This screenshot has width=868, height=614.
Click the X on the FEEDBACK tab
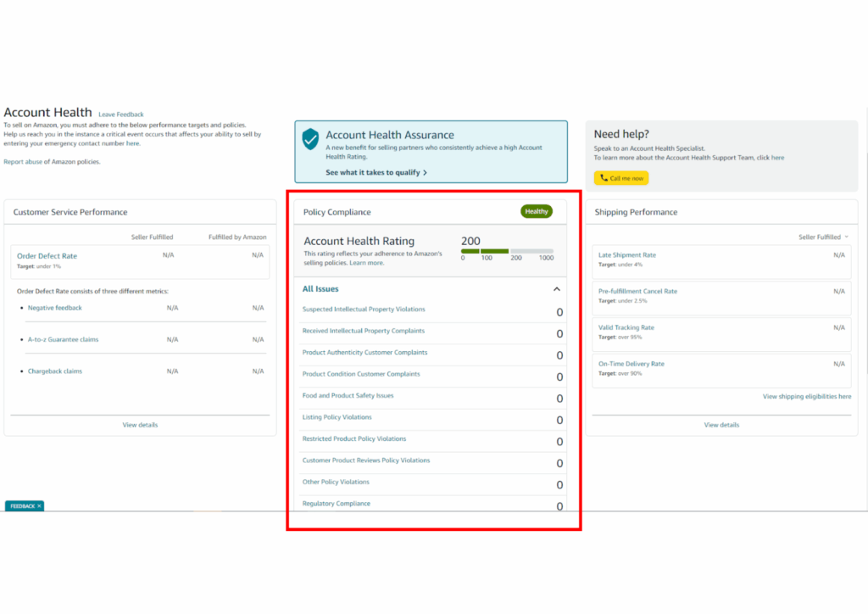[37, 505]
